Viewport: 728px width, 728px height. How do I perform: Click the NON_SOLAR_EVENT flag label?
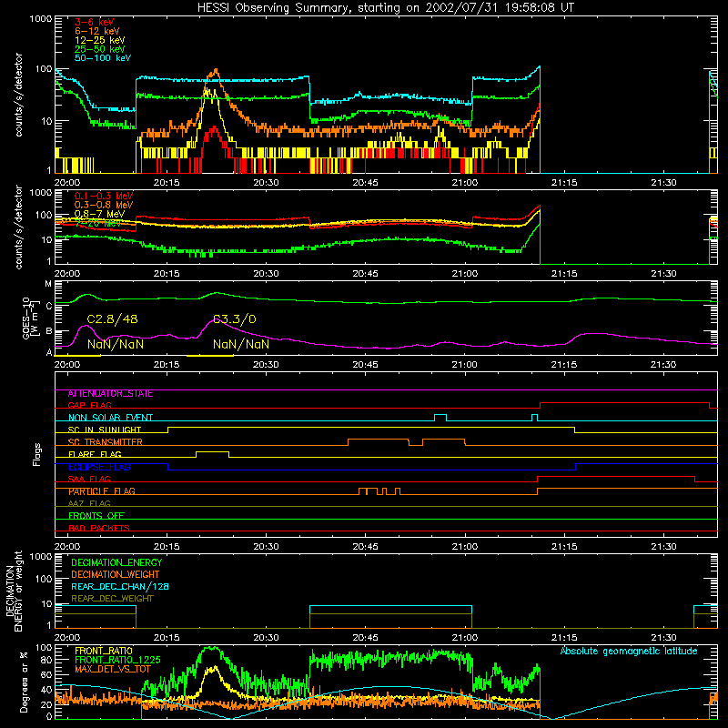pyautogui.click(x=110, y=418)
